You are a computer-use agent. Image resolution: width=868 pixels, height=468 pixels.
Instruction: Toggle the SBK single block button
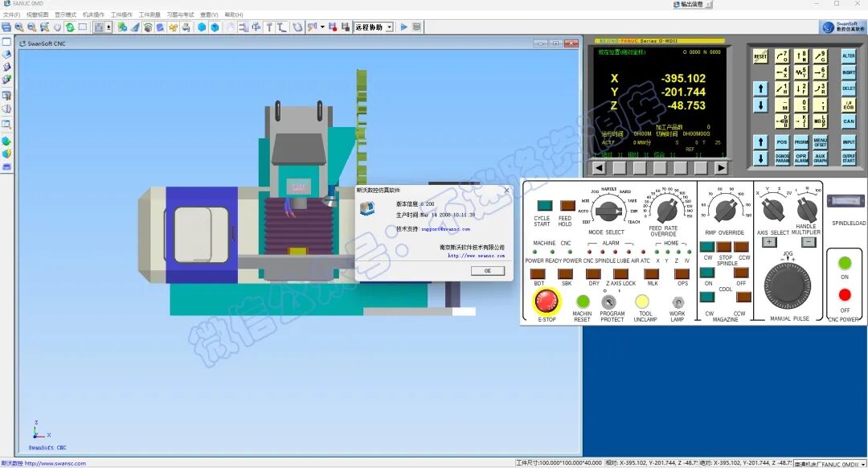(x=565, y=273)
